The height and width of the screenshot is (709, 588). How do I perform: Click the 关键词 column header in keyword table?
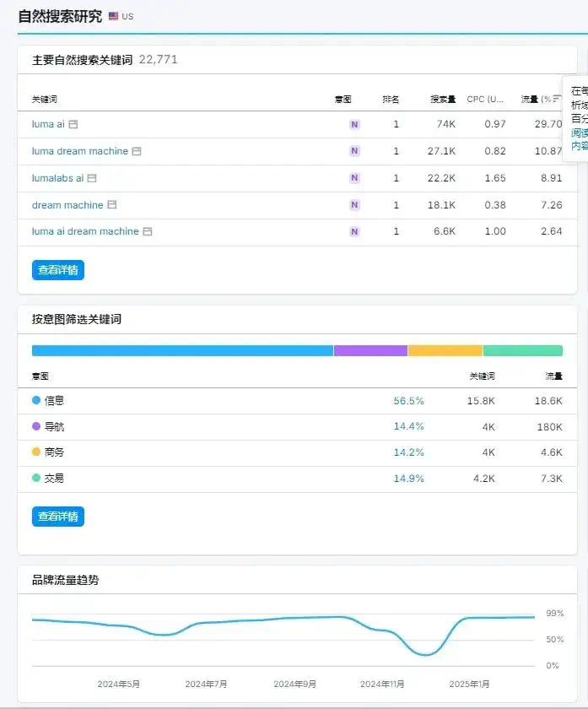pyautogui.click(x=45, y=99)
